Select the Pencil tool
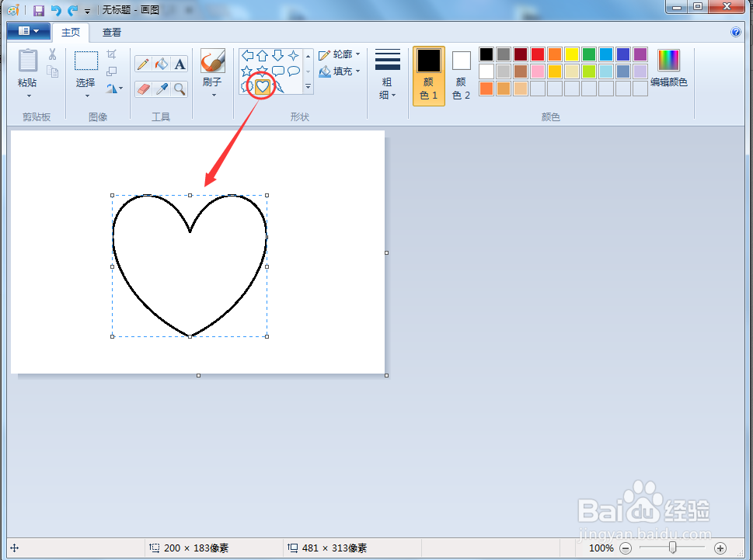 [x=143, y=64]
